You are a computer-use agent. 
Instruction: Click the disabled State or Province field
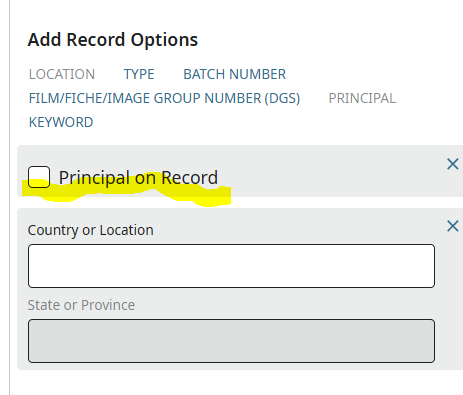pos(231,341)
